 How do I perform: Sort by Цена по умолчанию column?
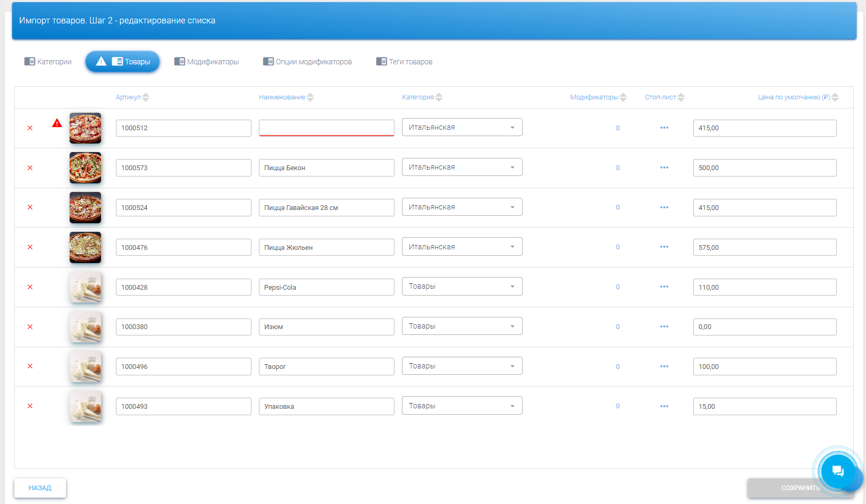point(797,97)
